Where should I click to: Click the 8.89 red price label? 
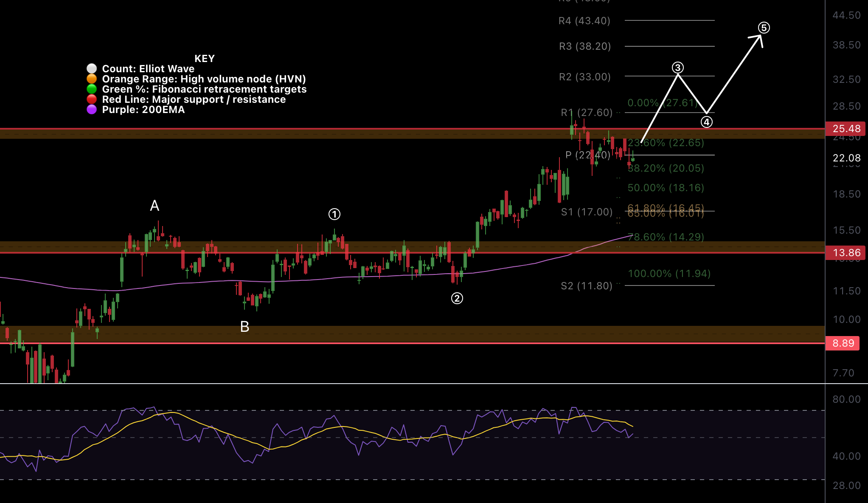(x=843, y=343)
